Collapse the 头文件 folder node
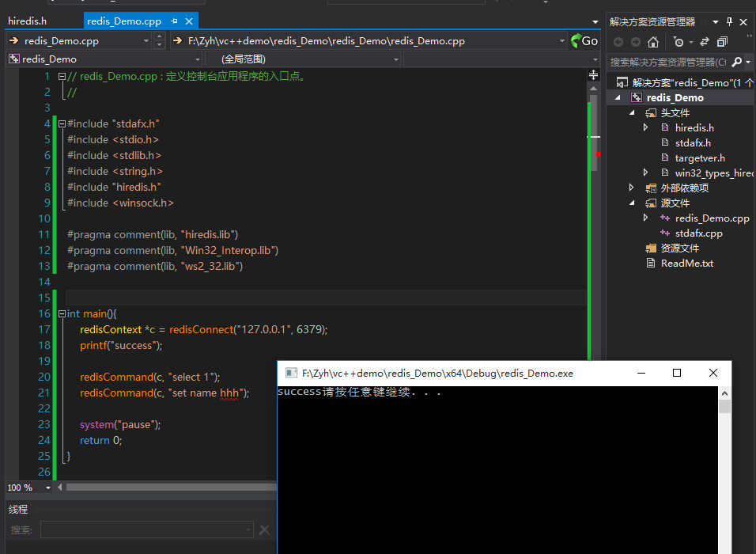756x554 pixels. (632, 112)
